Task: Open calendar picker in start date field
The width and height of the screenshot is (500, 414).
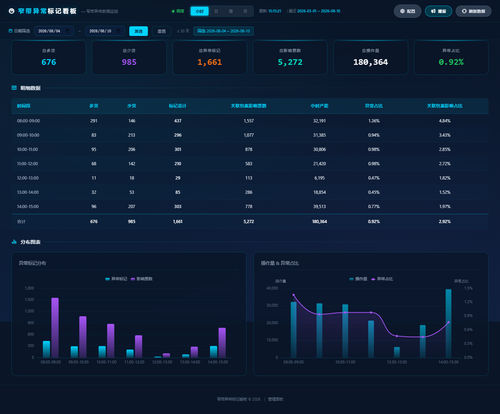Action: 68,31
